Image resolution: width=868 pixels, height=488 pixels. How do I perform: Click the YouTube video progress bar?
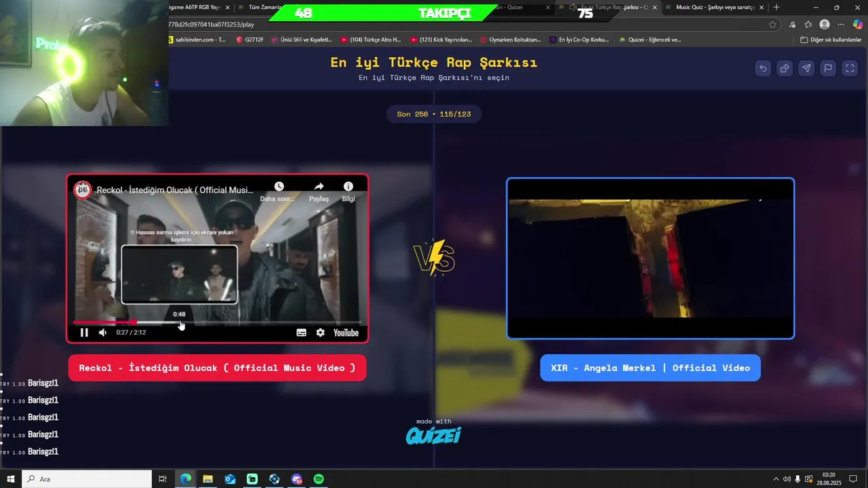[217, 323]
